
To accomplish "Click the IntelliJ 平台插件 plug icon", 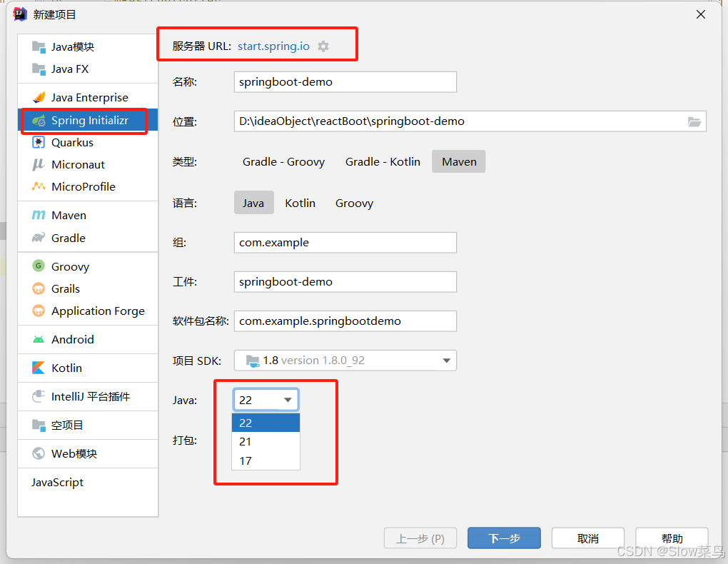I will (39, 396).
